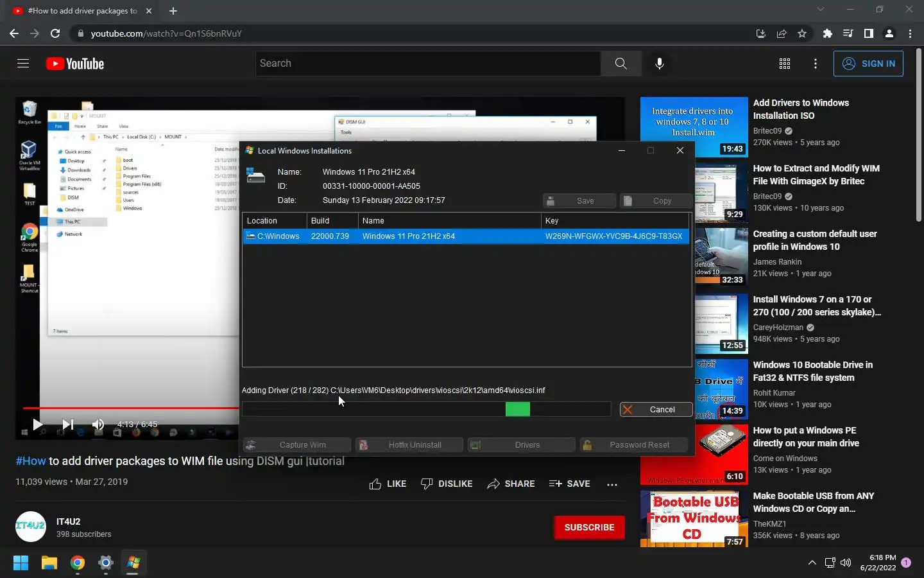Click the #How hashtag link
The height and width of the screenshot is (578, 924).
point(31,461)
